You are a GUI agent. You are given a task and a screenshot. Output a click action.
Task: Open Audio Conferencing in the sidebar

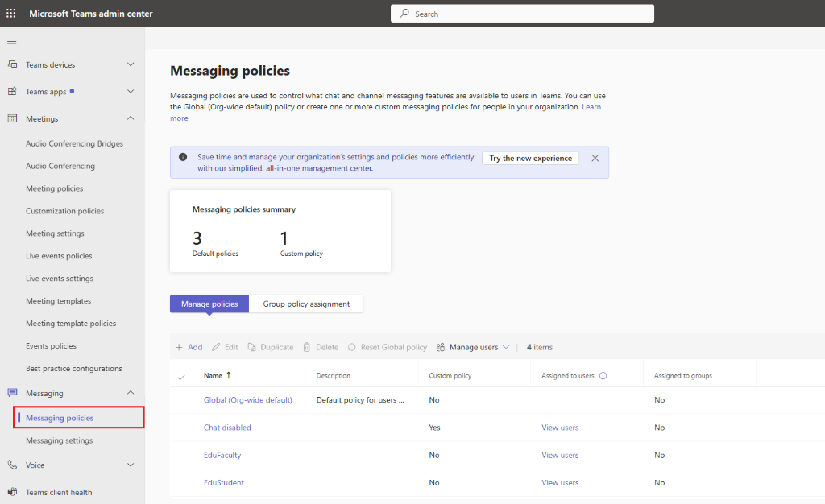tap(60, 166)
